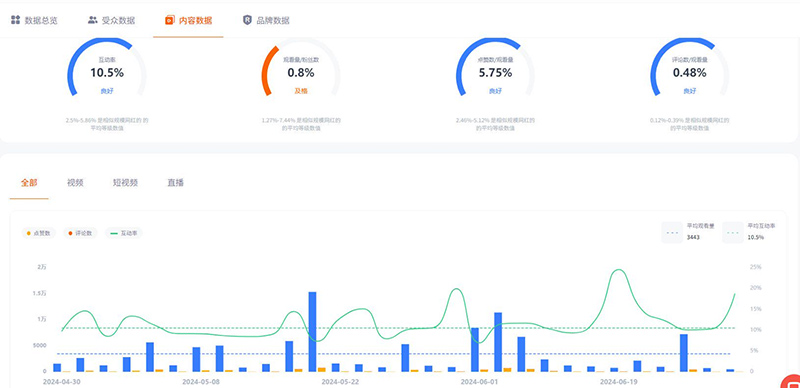800x388 pixels.
Task: Click 良好 rating under 10.5%
Action: tap(107, 91)
